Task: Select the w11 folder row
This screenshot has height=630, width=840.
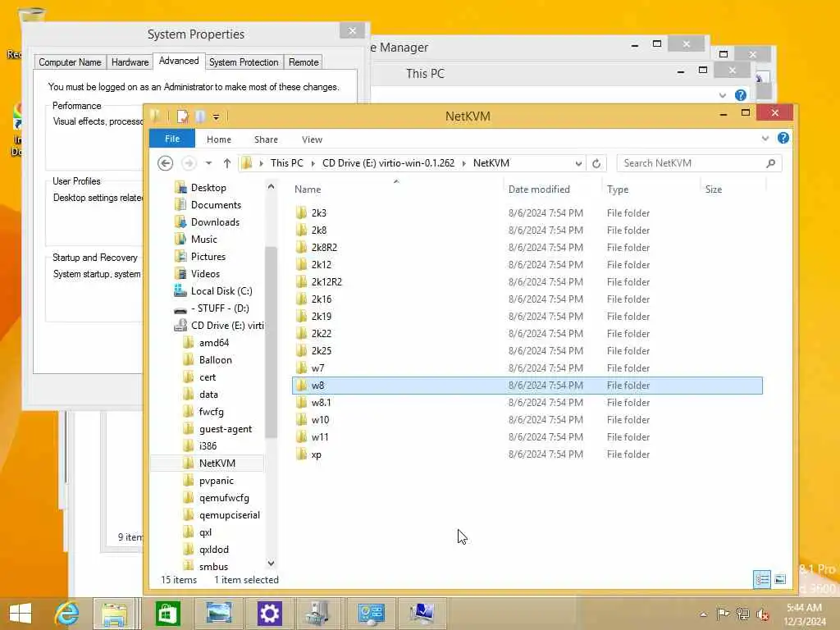Action: point(527,437)
